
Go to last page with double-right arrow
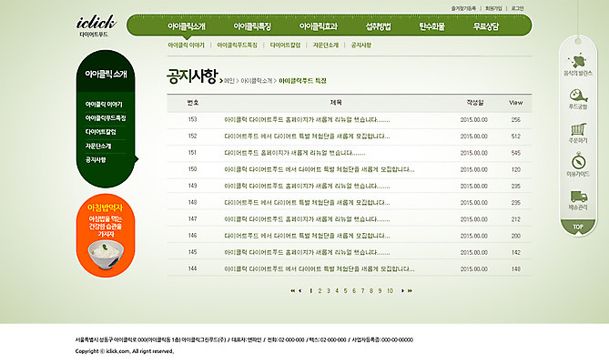coord(410,290)
